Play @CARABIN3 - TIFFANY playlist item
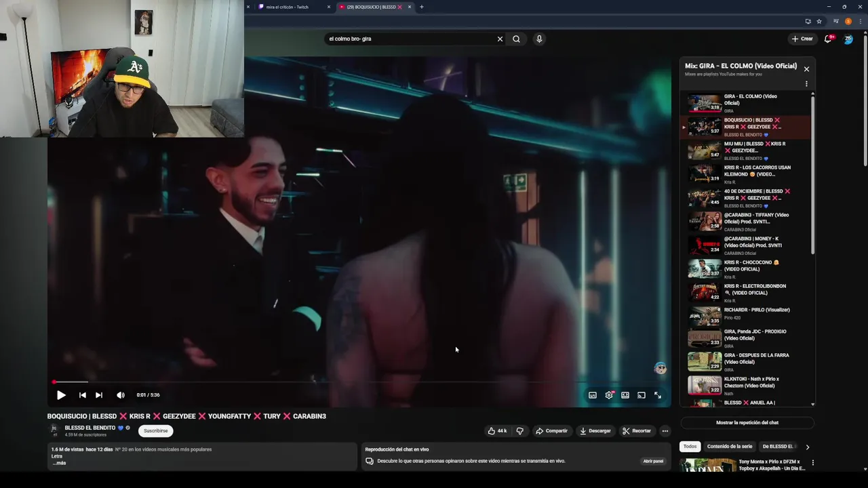This screenshot has width=868, height=488. click(746, 222)
